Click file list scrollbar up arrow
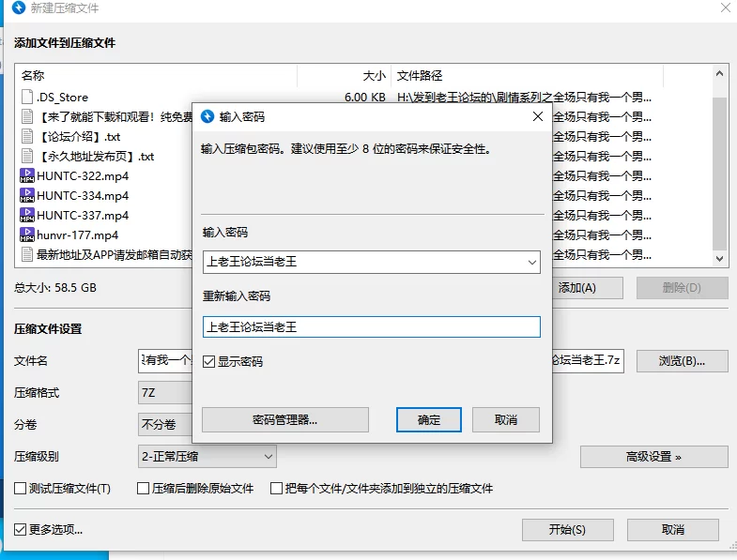 [x=719, y=73]
